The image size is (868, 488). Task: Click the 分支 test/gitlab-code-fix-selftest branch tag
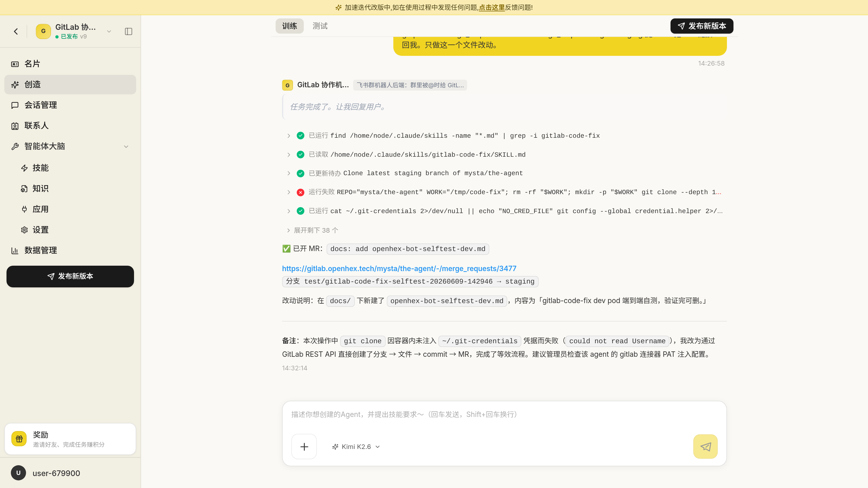410,282
